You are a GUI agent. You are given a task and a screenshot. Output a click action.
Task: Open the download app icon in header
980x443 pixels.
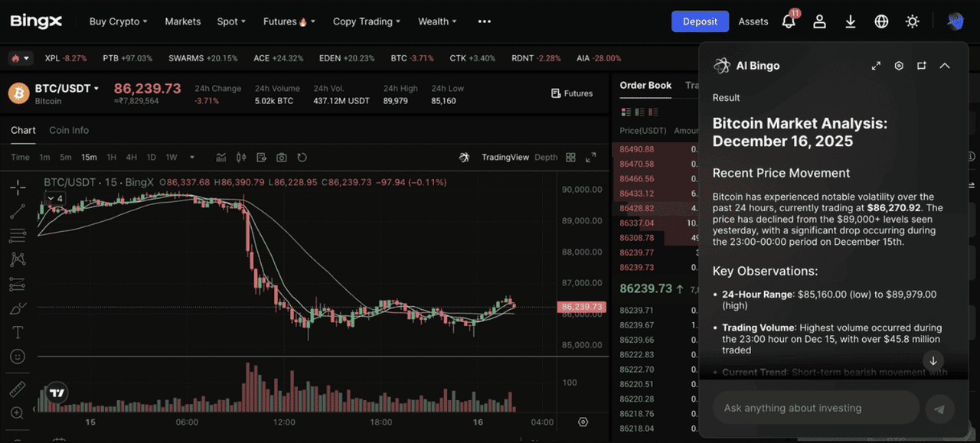pos(851,21)
